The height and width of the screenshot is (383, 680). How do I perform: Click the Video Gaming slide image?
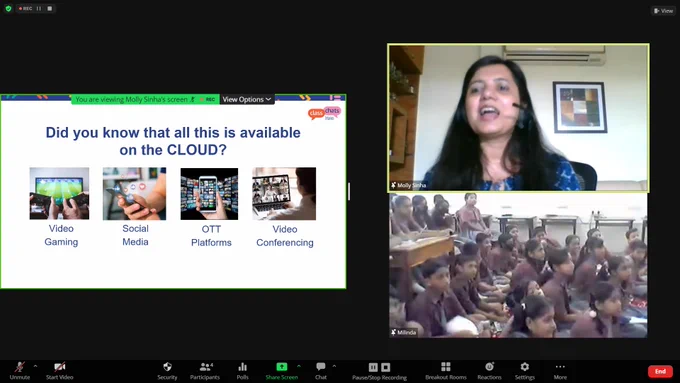[59, 193]
